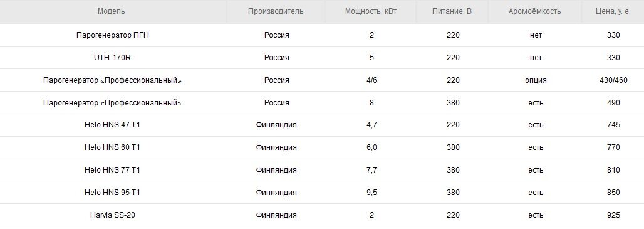Select the Аромоёмкость column header
Viewport: 644px width, 229px height.
click(x=534, y=11)
